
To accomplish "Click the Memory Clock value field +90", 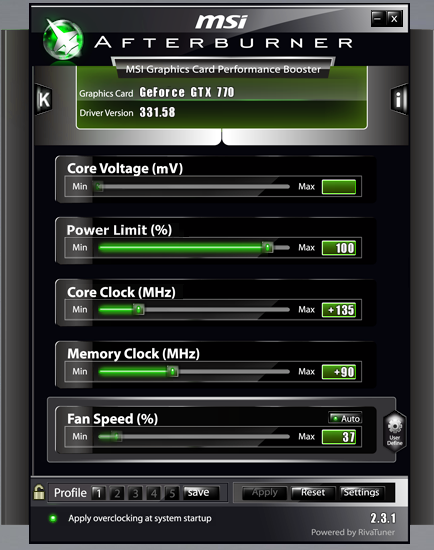I will [339, 372].
